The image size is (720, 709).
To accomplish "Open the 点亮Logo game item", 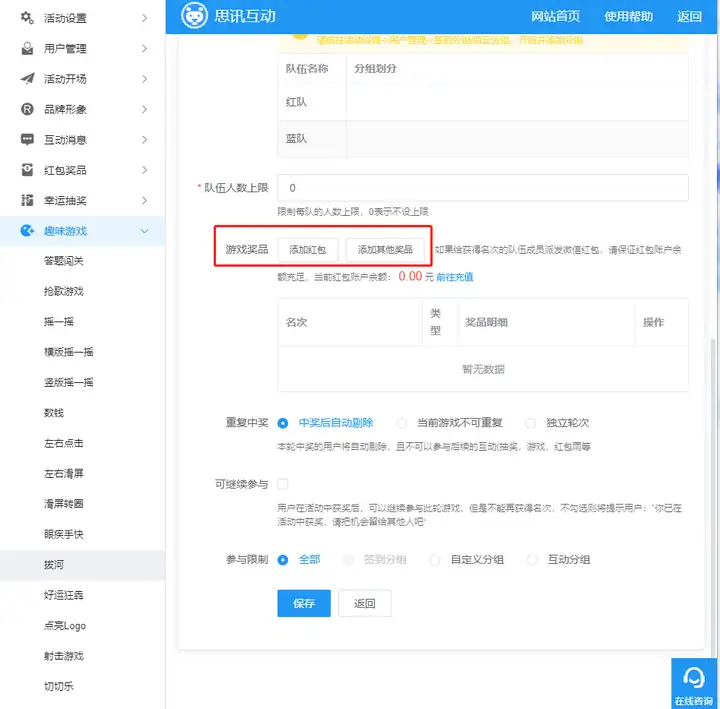I will click(x=65, y=625).
